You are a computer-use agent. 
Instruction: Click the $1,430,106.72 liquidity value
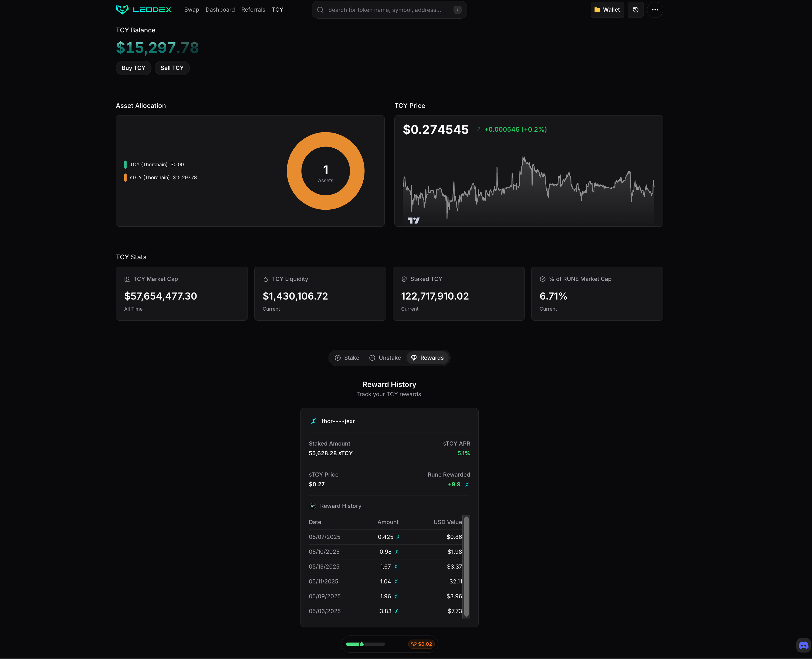pyautogui.click(x=295, y=296)
